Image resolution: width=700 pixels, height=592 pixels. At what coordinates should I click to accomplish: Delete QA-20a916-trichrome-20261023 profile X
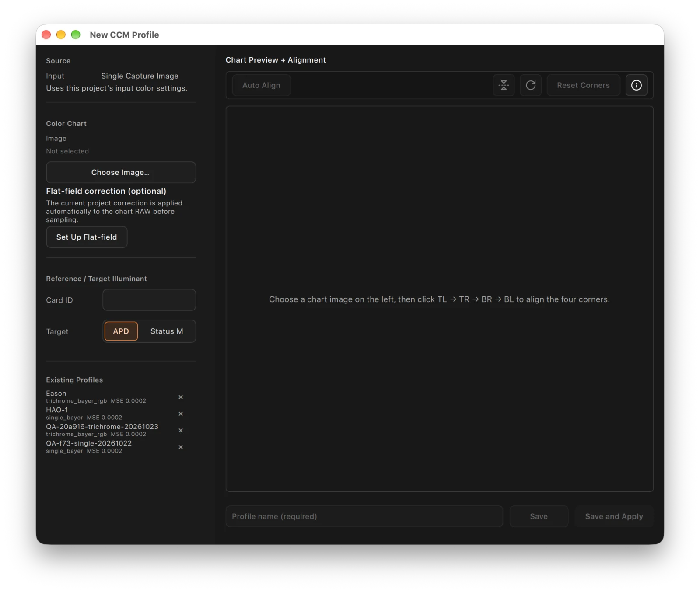pos(181,430)
